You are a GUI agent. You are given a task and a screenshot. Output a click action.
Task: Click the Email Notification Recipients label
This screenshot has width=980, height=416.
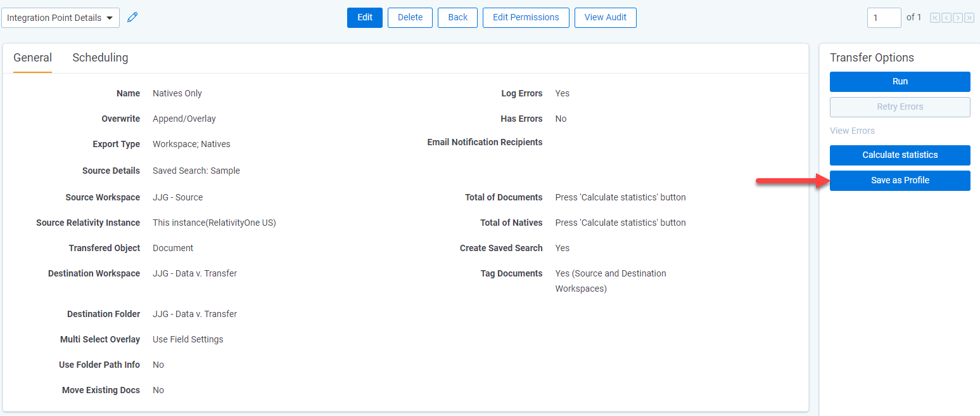(x=485, y=142)
